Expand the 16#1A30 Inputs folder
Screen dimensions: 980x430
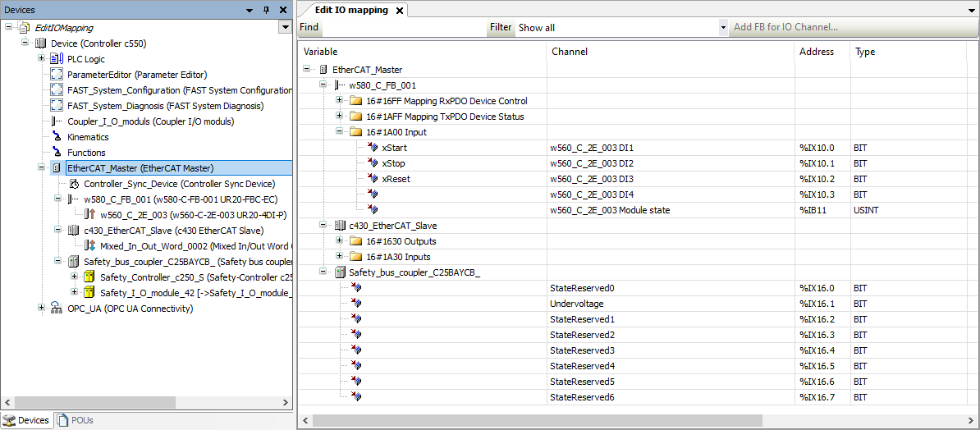pyautogui.click(x=339, y=257)
